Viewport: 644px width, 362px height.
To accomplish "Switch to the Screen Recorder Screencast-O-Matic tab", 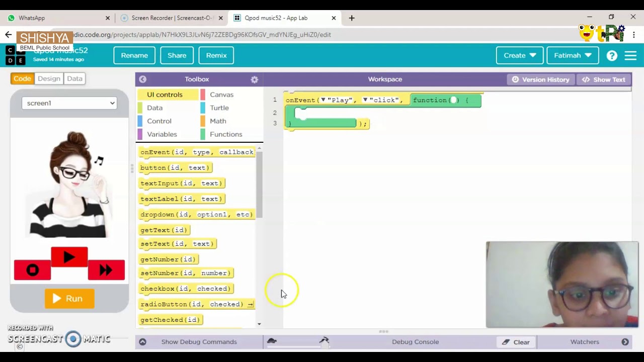I will tap(171, 18).
